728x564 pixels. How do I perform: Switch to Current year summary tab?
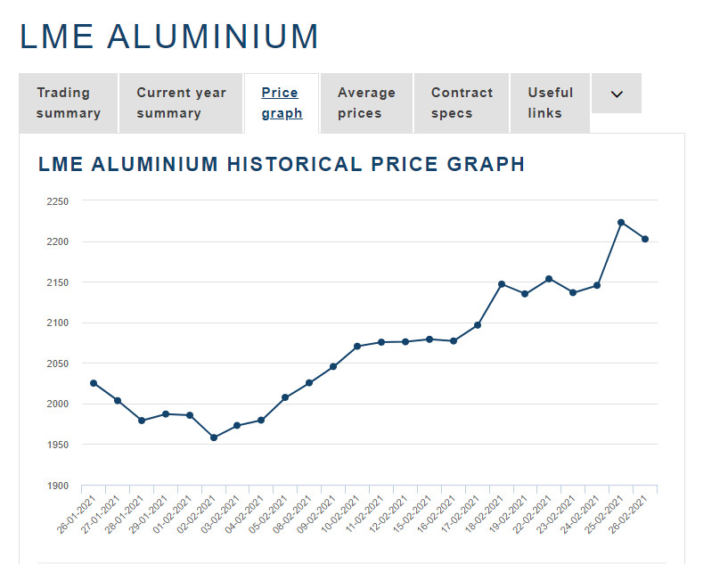181,102
